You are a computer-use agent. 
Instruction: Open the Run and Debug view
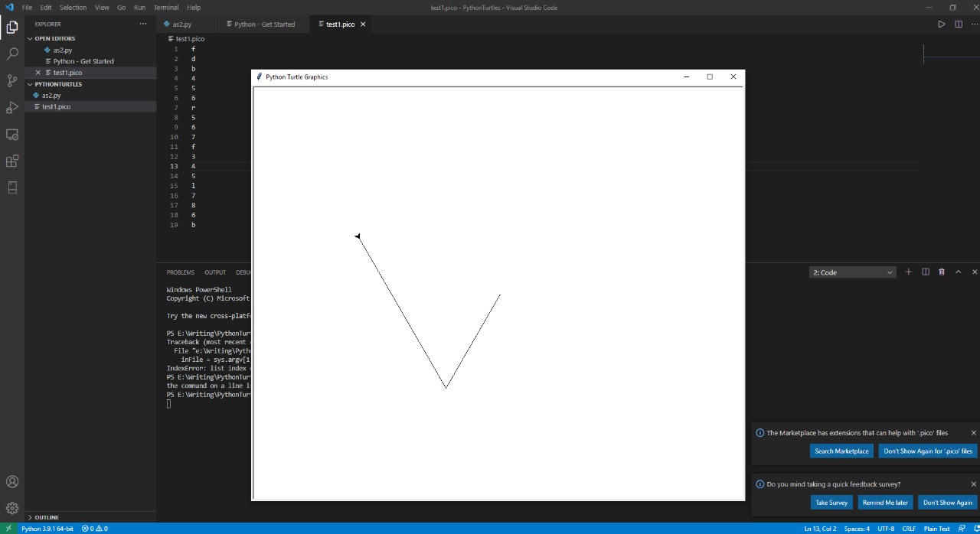coord(12,107)
